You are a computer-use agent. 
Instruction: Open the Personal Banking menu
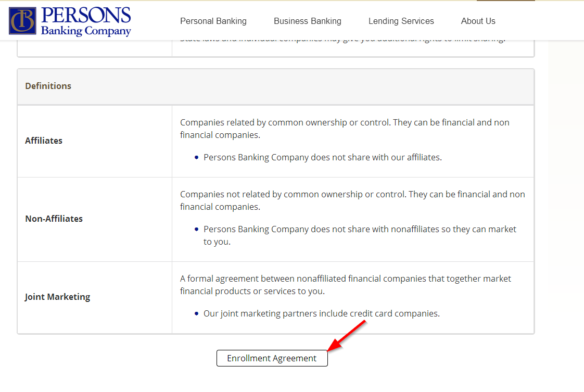click(213, 21)
